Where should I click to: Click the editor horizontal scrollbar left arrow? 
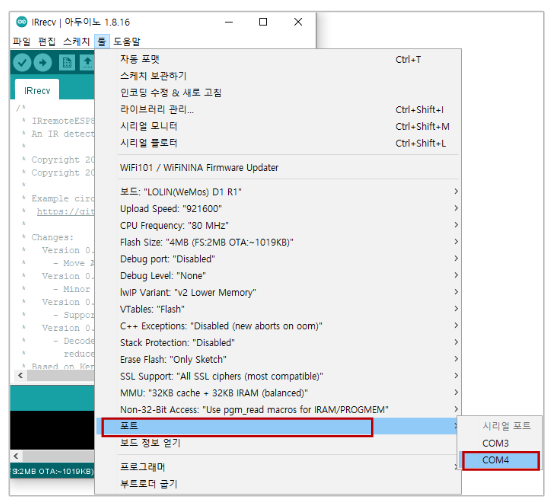[20, 375]
